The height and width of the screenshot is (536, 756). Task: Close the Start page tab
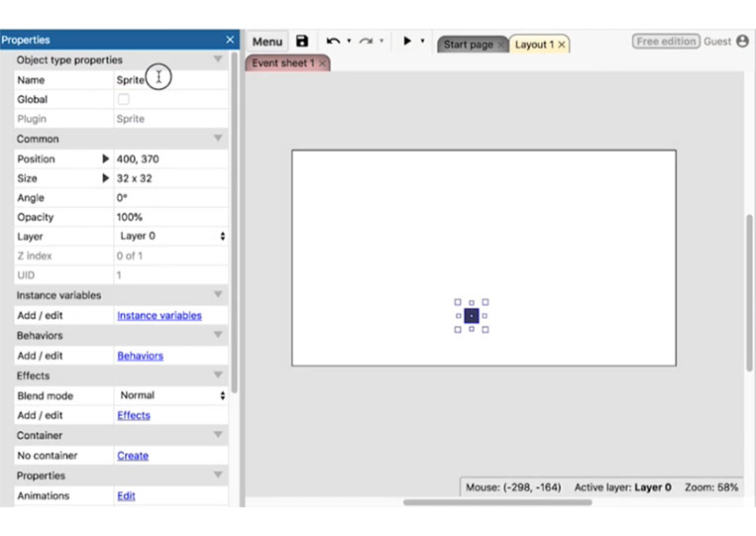[x=501, y=45]
